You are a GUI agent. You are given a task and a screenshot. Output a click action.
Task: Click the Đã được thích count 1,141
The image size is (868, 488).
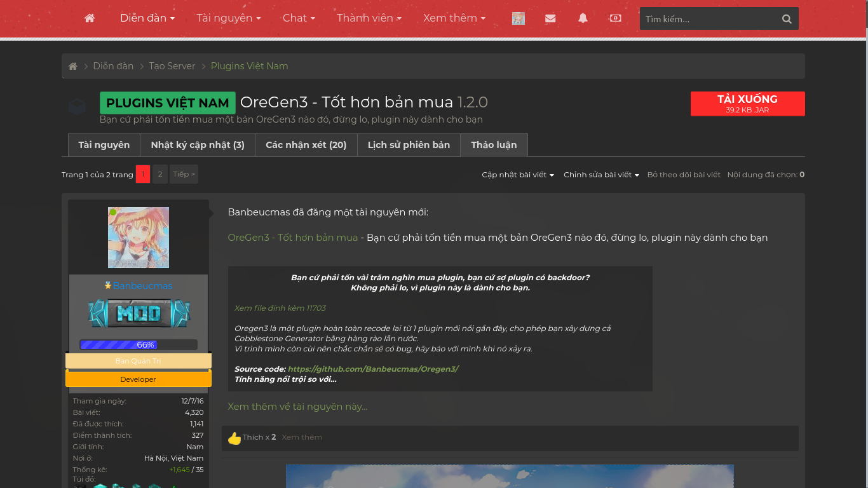197,424
